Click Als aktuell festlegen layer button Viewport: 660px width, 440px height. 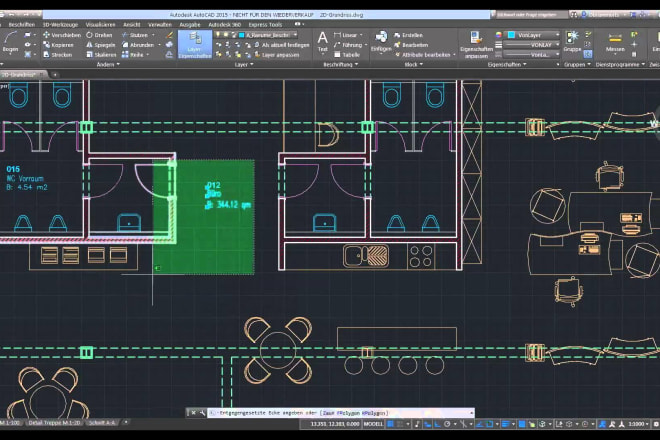[282, 45]
